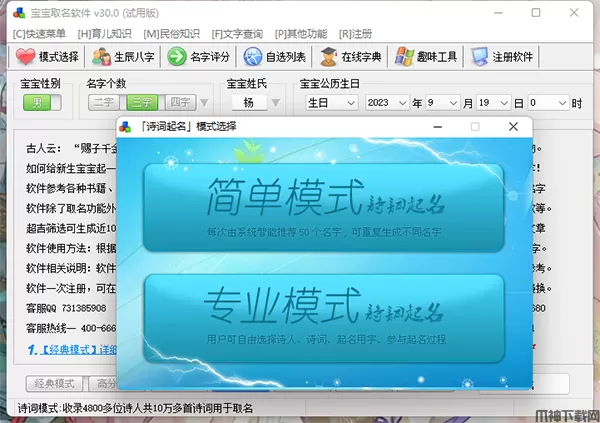Expand the surname arrow beside 杨
This screenshot has width=600, height=423.
pos(276,103)
